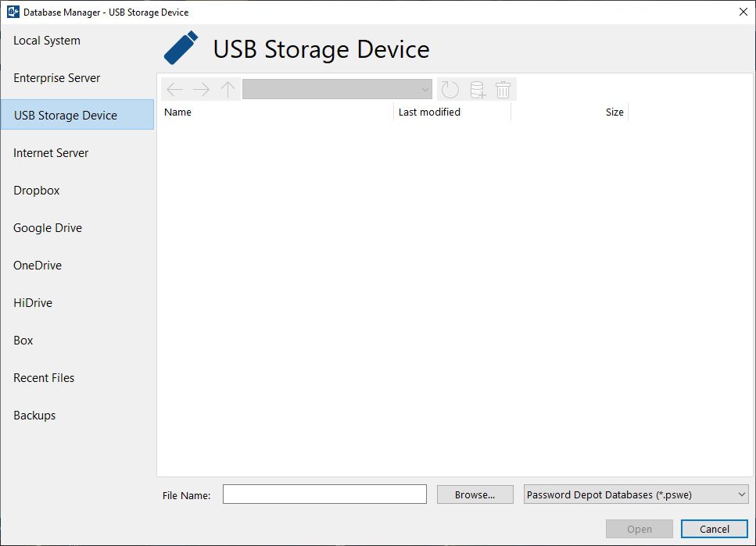Select Google Drive in the sidebar
The height and width of the screenshot is (546, 756).
point(48,228)
